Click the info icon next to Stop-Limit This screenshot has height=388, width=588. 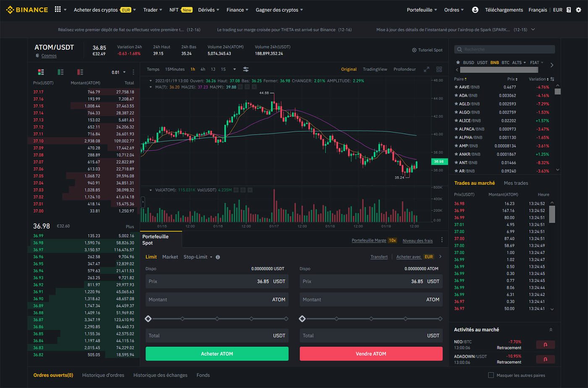(218, 257)
